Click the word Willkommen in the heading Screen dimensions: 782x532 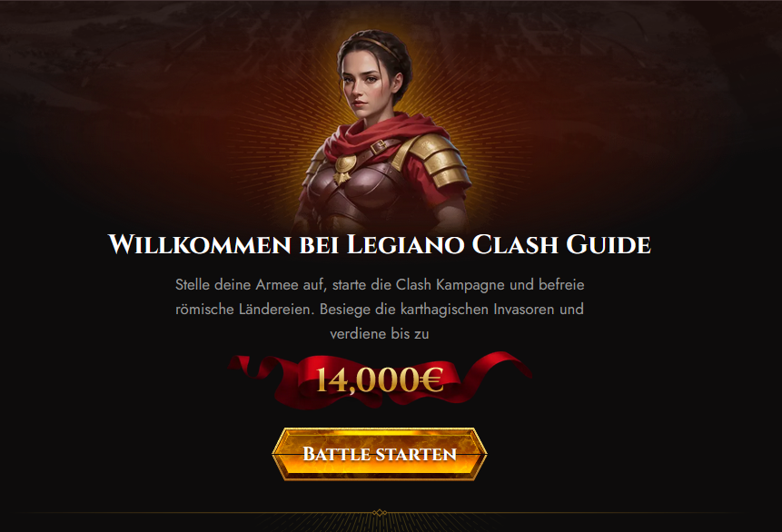(200, 244)
